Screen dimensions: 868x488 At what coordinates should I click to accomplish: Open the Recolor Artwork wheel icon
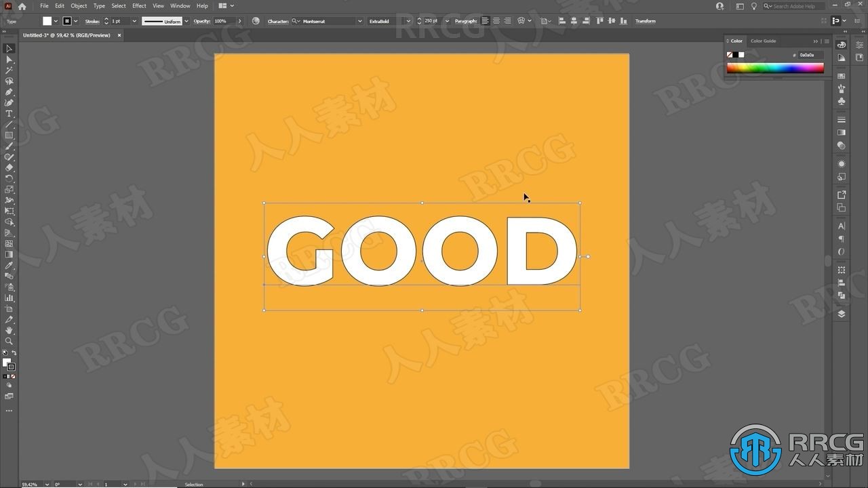coord(256,21)
